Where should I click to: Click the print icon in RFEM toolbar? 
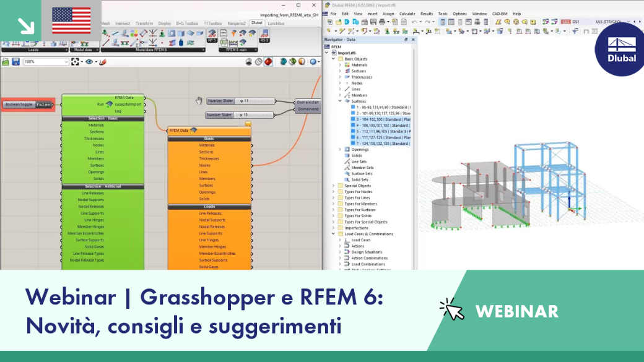(x=382, y=22)
